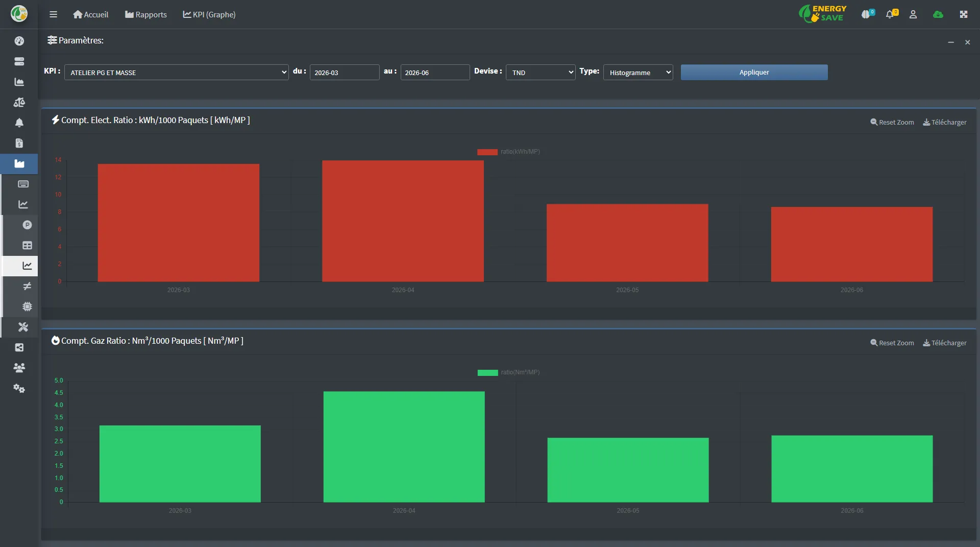Toggle the ratio(kWh/MP) legend series

coord(508,152)
